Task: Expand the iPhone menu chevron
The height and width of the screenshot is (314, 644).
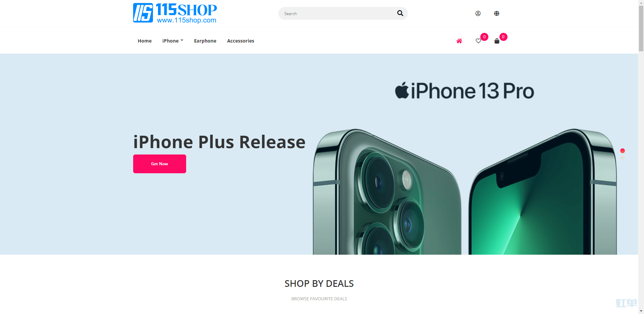Action: [x=182, y=40]
